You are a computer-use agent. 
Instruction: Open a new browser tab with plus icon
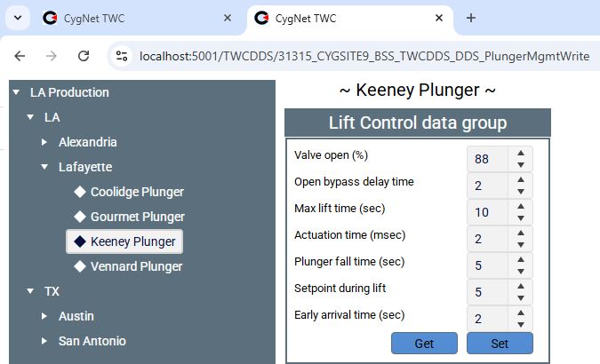pos(471,18)
